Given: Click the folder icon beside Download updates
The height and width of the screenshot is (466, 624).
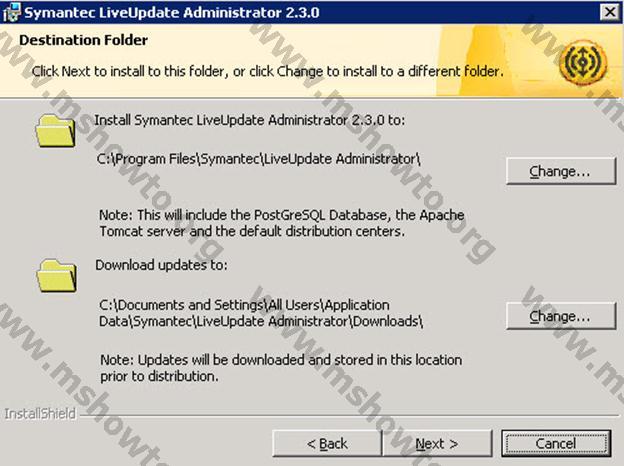Looking at the screenshot, I should coord(57,276).
